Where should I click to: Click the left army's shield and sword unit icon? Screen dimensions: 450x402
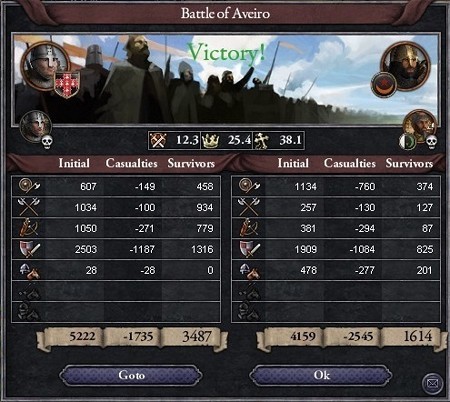tap(29, 249)
